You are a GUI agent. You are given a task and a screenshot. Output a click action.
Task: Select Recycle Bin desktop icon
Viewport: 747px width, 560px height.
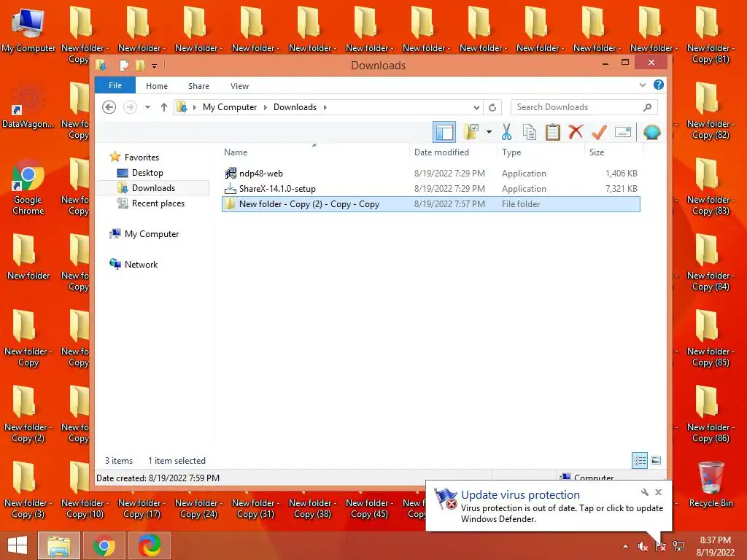711,484
